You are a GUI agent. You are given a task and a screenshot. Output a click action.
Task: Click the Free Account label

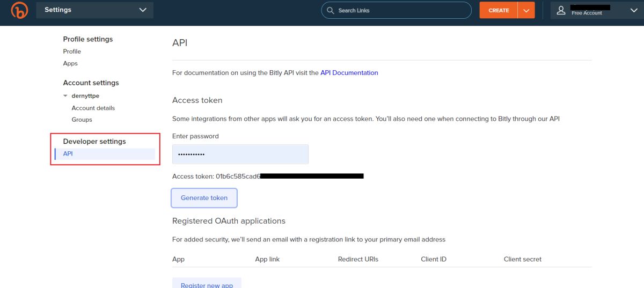[587, 13]
